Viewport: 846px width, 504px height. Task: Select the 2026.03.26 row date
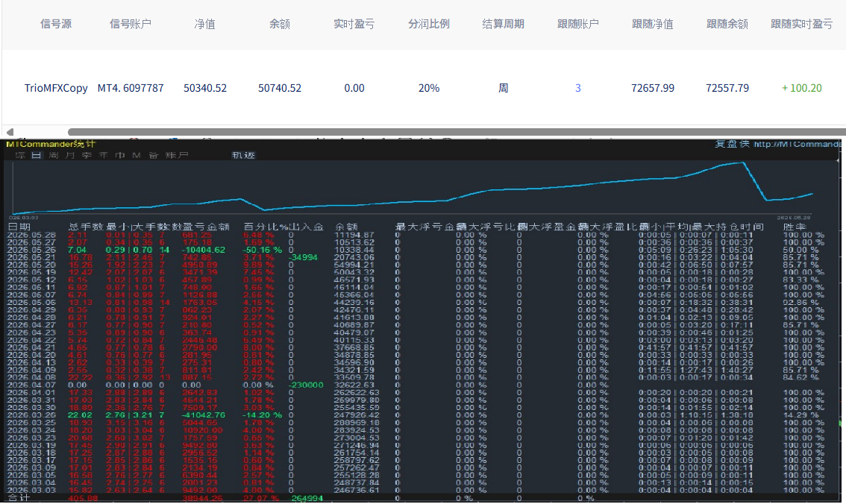[x=31, y=415]
